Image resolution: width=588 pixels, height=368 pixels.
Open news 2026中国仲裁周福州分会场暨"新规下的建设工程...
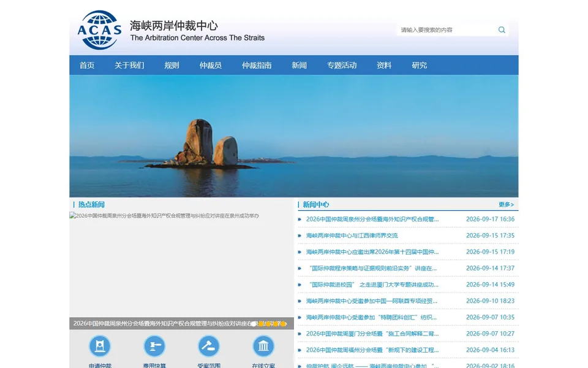point(372,350)
